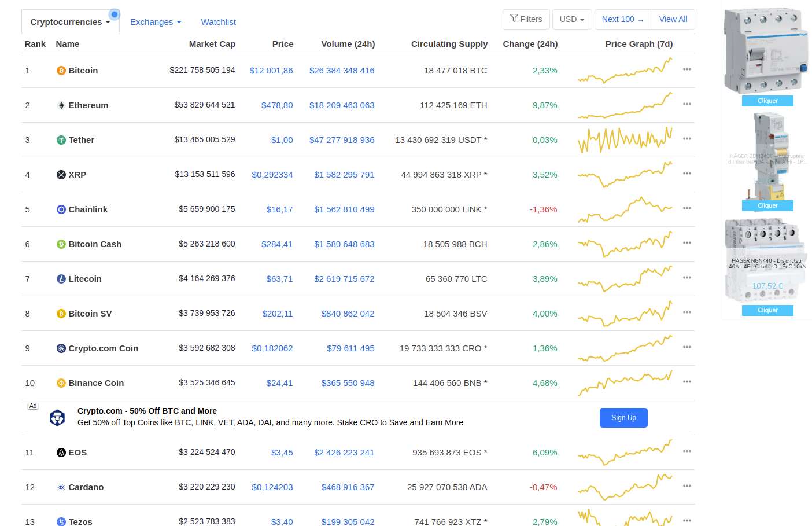Click the View All button
The image size is (812, 526).
673,19
